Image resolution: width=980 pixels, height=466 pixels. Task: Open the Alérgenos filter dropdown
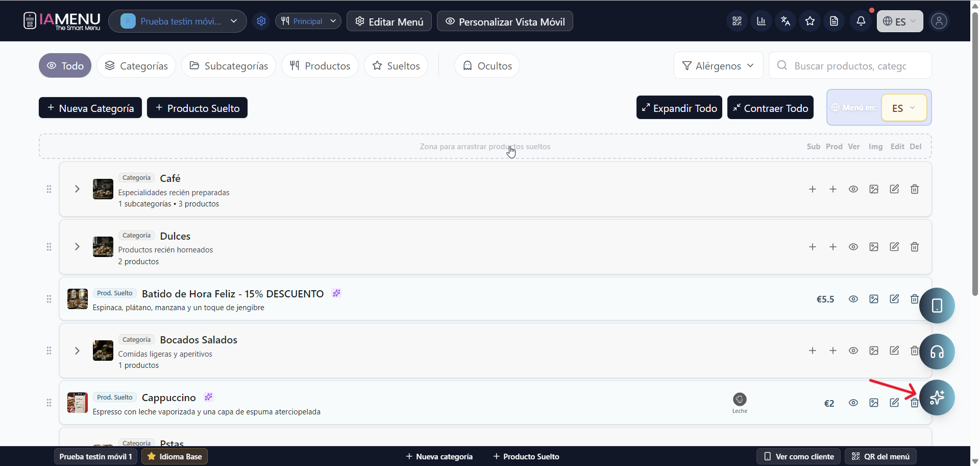pos(718,66)
